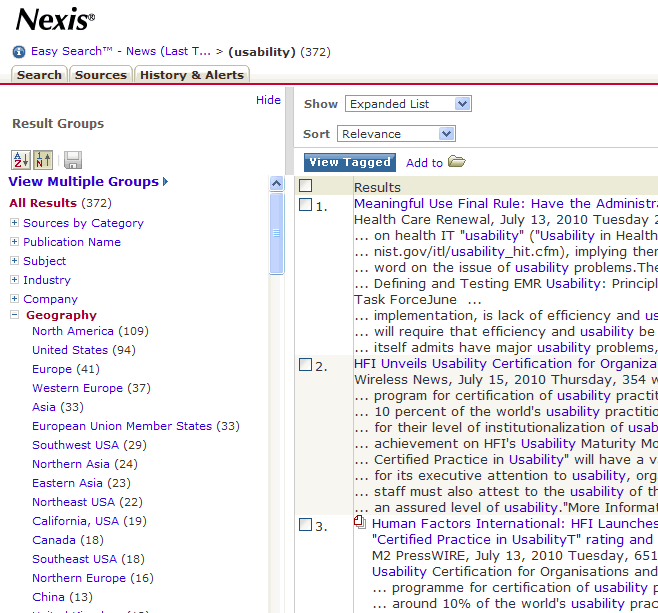Open the Show dropdown set to Expanded List
Viewport: 658px width, 613px height.
(x=407, y=104)
